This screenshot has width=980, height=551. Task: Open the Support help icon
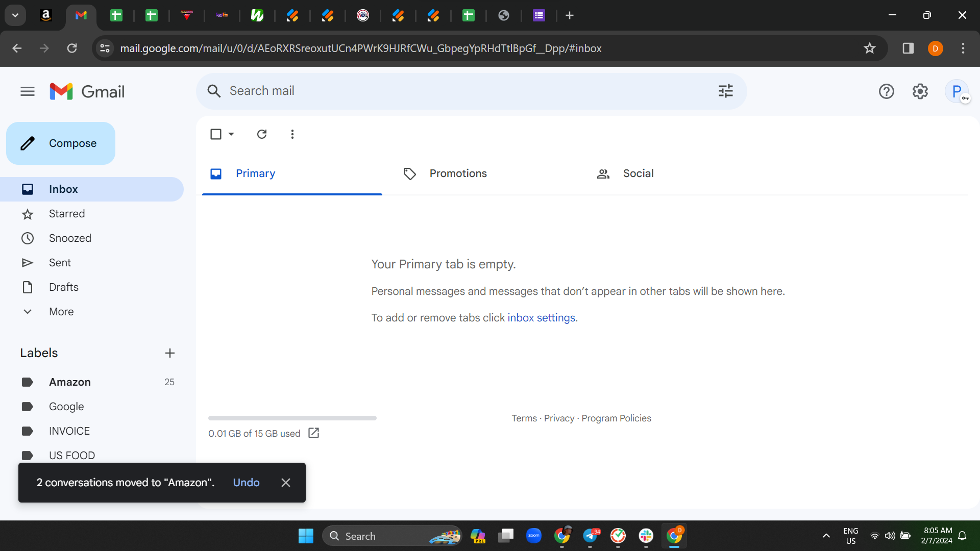tap(886, 91)
